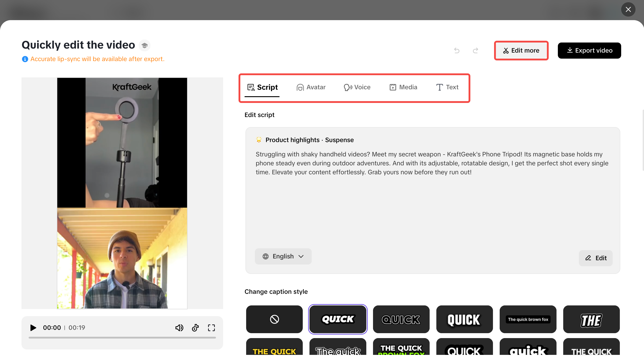Select the lowercase 'quick' caption style
The image size is (644, 358).
click(x=528, y=347)
